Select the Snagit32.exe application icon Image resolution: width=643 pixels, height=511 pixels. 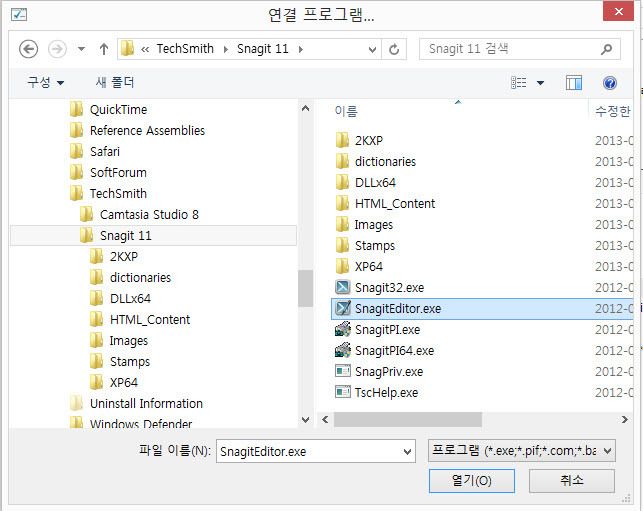[x=343, y=287]
